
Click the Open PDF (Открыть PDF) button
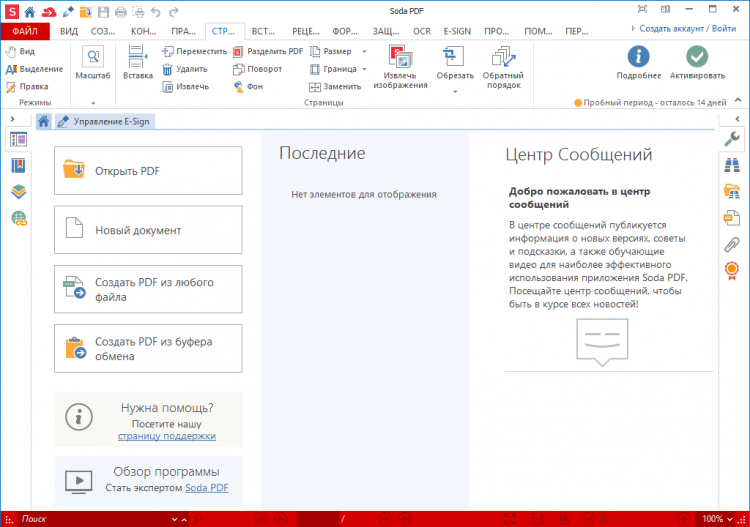(x=148, y=171)
